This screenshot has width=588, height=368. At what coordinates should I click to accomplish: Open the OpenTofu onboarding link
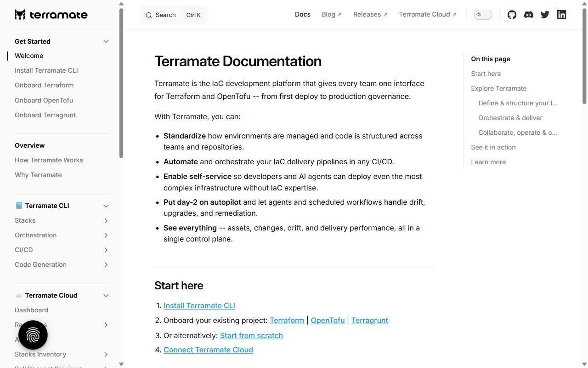click(x=328, y=320)
